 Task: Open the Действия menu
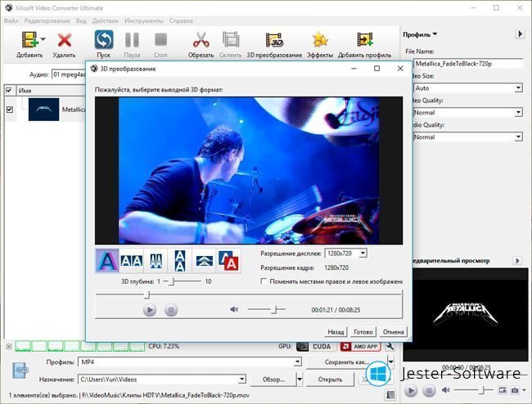click(x=106, y=20)
